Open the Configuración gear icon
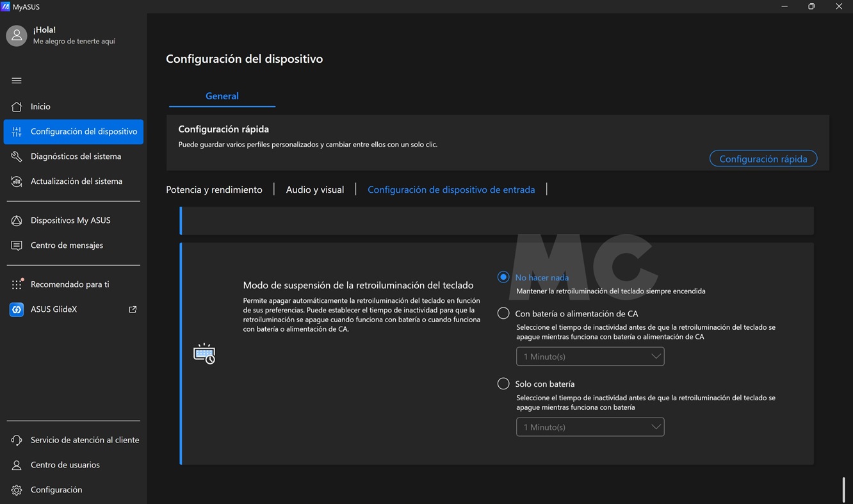The height and width of the screenshot is (504, 853). 17,491
